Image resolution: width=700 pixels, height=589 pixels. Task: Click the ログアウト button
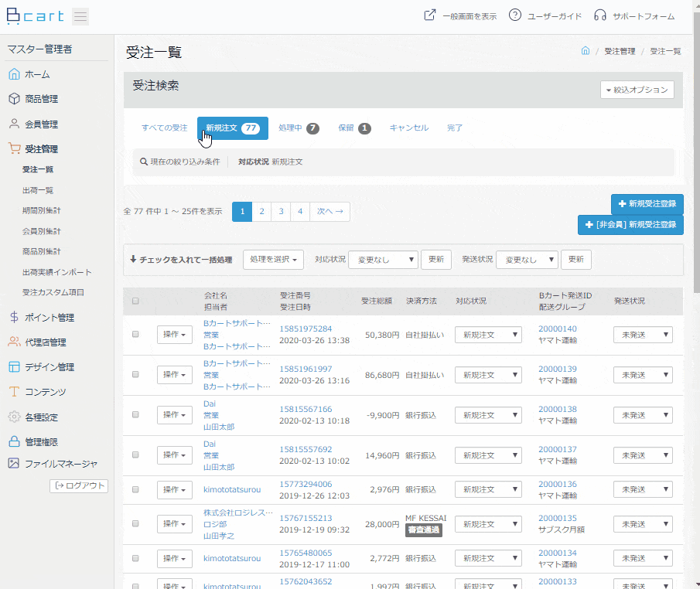(x=79, y=485)
